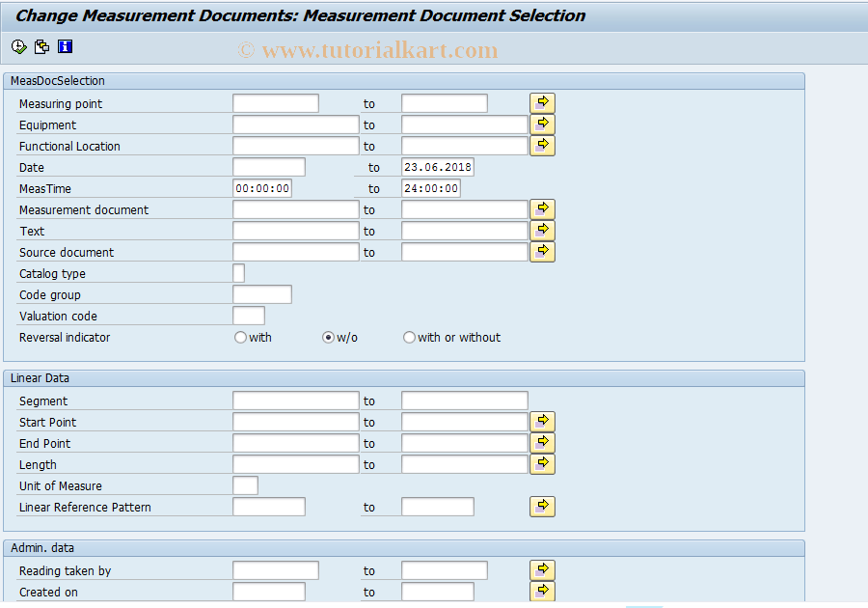Click the Date 'to' field showing 23.06.2018
Image resolution: width=868 pixels, height=608 pixels.
pyautogui.click(x=437, y=166)
